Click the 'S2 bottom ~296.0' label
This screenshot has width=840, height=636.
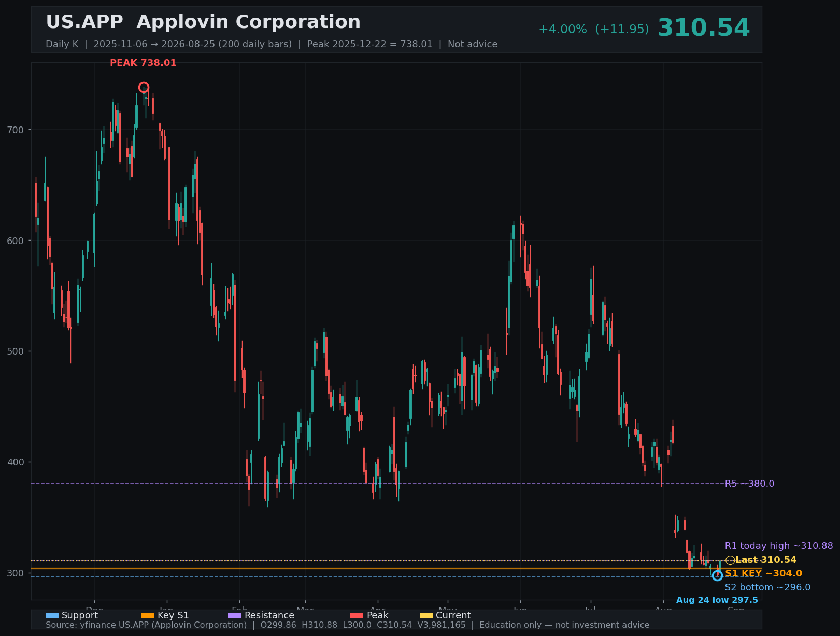[767, 587]
